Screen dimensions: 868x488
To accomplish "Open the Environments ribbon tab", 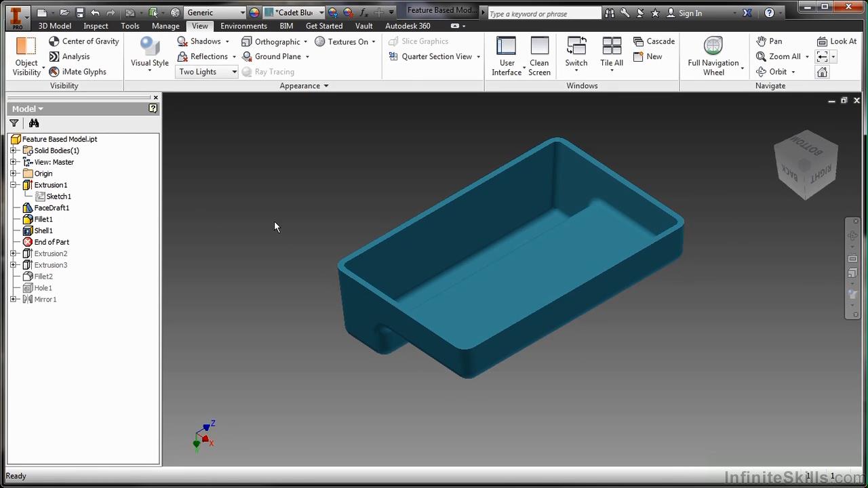I will pyautogui.click(x=243, y=26).
